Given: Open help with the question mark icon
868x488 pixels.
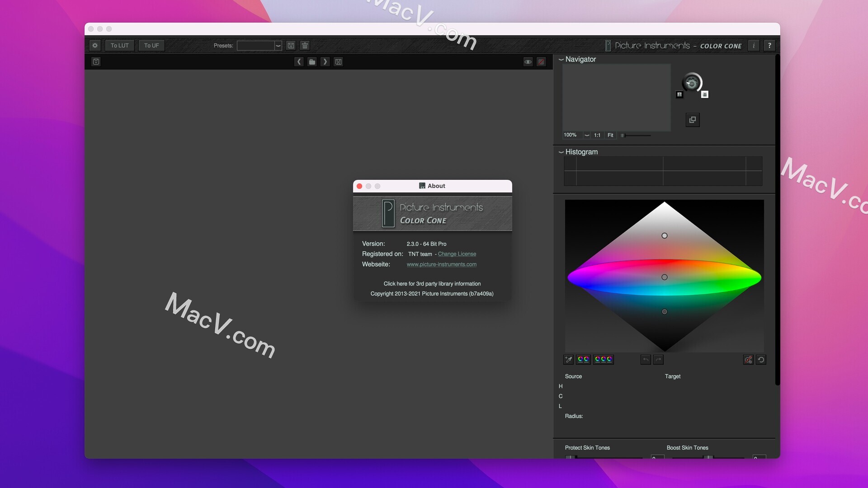Looking at the screenshot, I should pyautogui.click(x=769, y=46).
